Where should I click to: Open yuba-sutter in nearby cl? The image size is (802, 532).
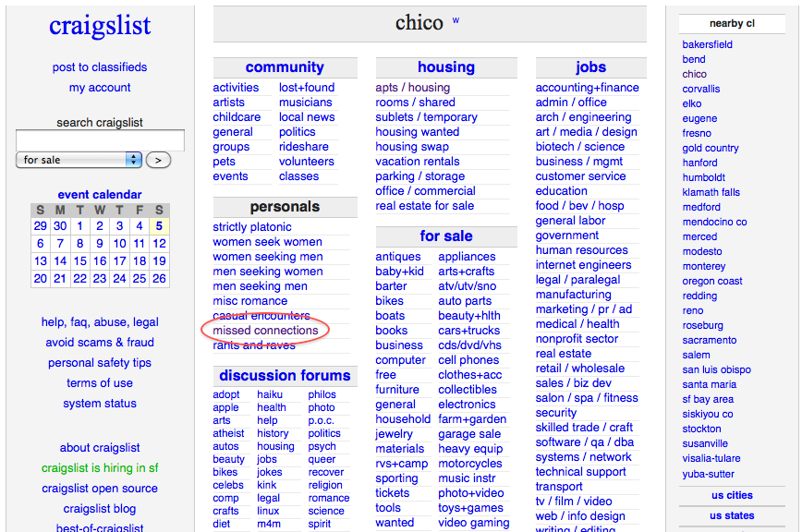(x=709, y=474)
